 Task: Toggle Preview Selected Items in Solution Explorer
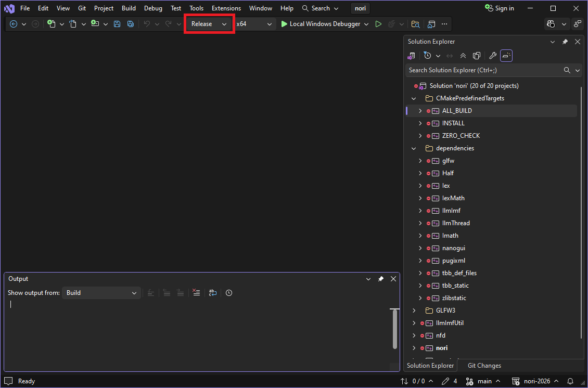point(506,56)
